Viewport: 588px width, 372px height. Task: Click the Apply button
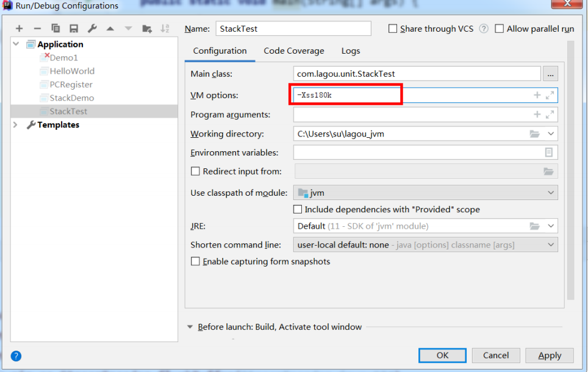550,356
